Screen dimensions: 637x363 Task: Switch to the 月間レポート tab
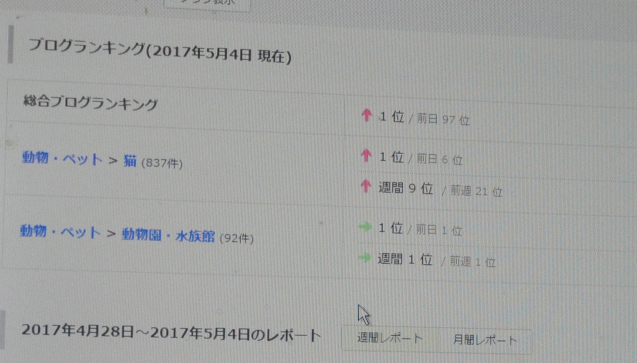[485, 340]
